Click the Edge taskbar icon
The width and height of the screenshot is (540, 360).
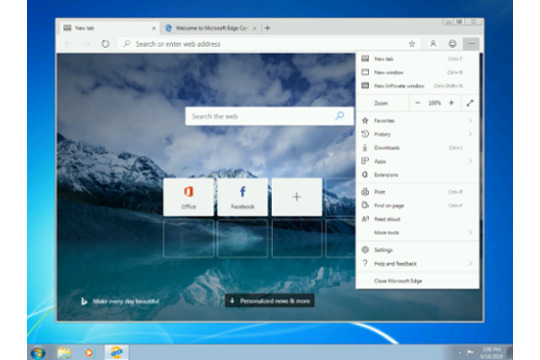[x=116, y=352]
